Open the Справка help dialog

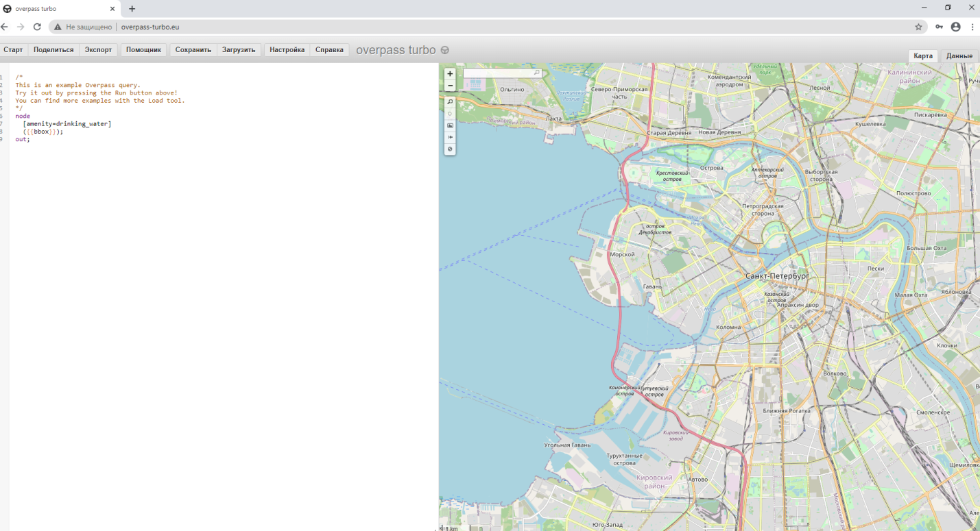pos(329,50)
